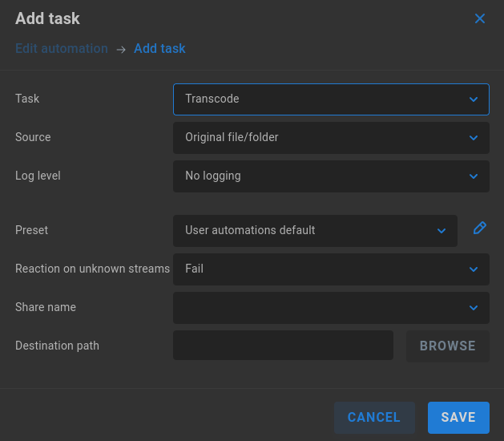Open the Log level dropdown
The width and height of the screenshot is (504, 441).
click(331, 176)
